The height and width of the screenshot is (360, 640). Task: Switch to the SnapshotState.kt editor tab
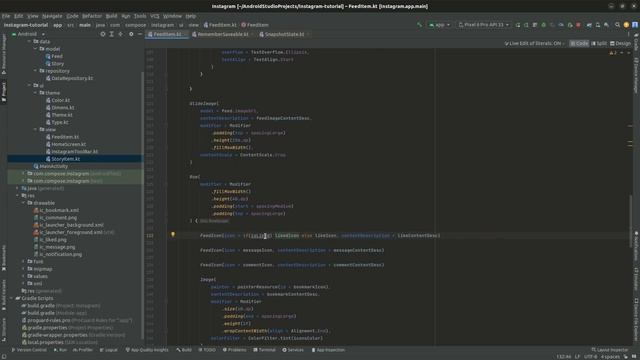coord(284,34)
